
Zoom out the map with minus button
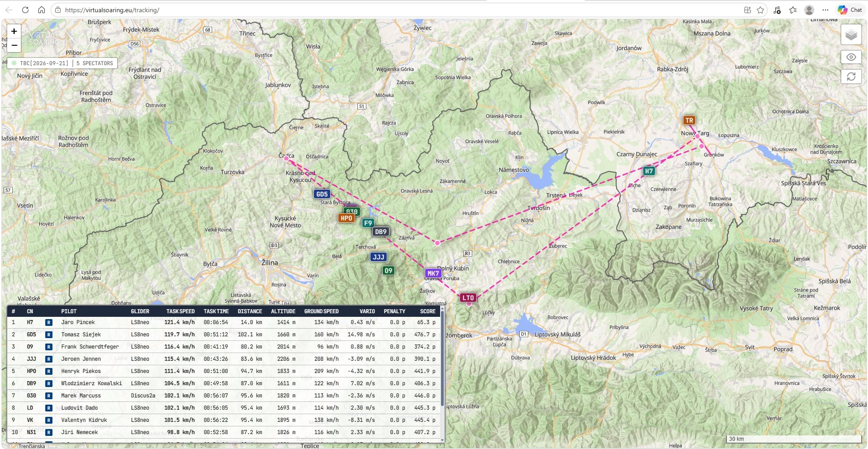click(14, 45)
